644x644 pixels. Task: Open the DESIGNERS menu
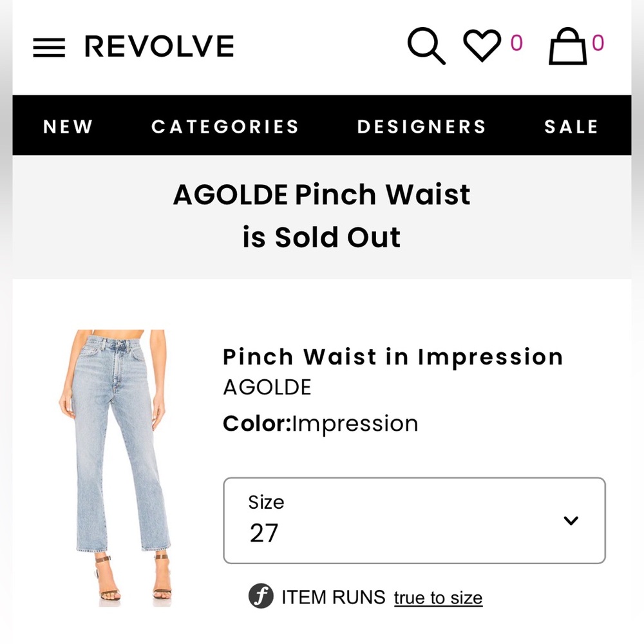pos(421,127)
